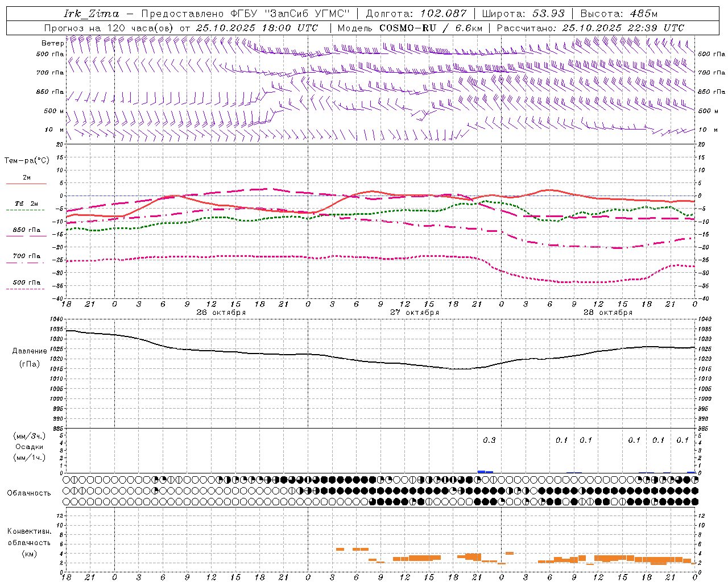Image resolution: width=728 pixels, height=582 pixels.
Task: Click the 0.3 precipitation amount value
Action: pyautogui.click(x=489, y=440)
